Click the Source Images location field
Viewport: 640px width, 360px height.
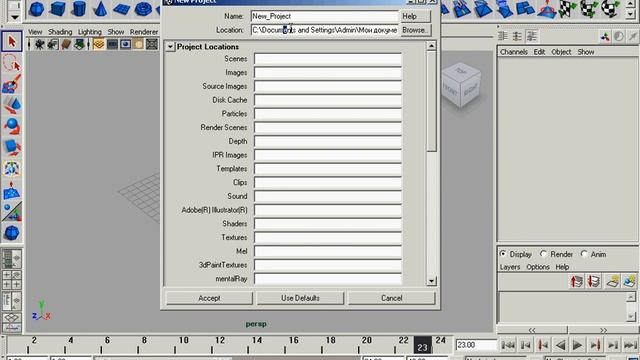pyautogui.click(x=328, y=87)
